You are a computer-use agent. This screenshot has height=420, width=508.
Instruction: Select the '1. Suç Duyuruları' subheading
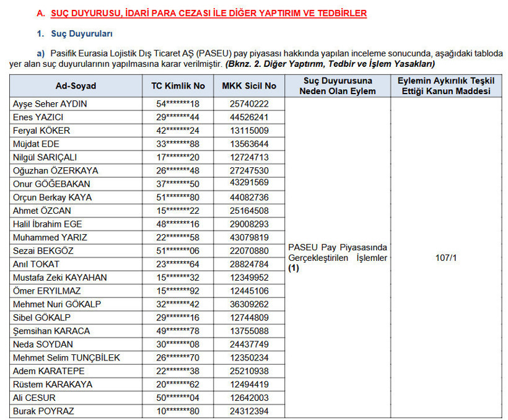point(75,33)
